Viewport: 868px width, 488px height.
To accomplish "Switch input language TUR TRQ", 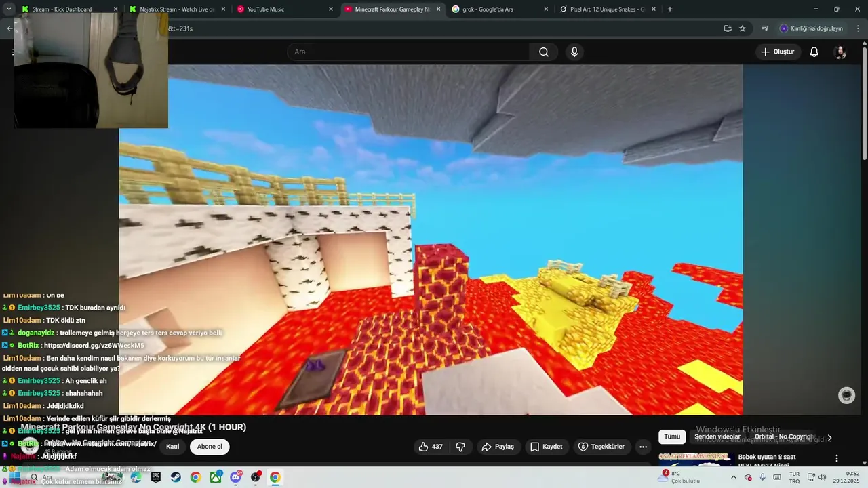I will (x=794, y=477).
